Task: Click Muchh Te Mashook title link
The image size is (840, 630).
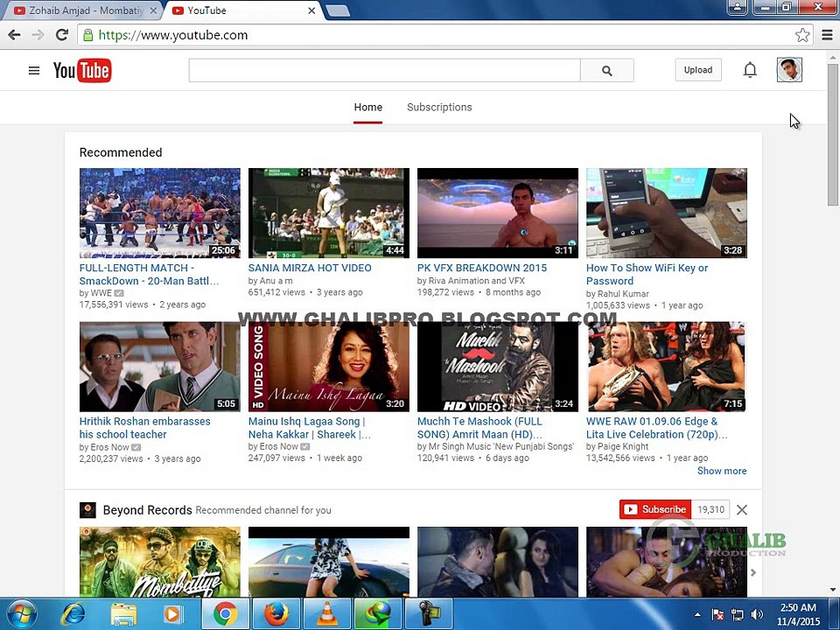Action: (479, 428)
